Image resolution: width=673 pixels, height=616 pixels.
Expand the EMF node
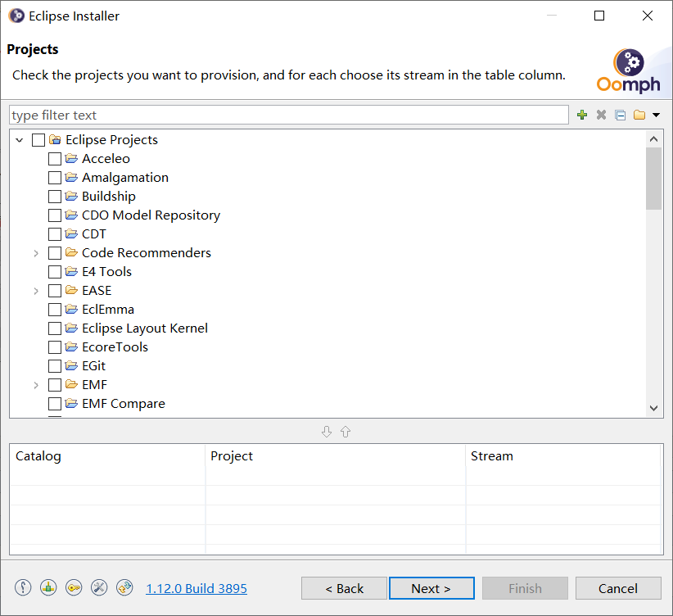click(x=36, y=385)
